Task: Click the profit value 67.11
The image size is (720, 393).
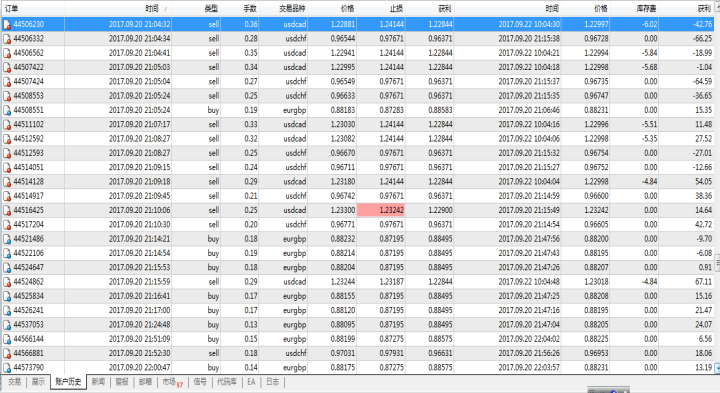Action: tap(703, 282)
